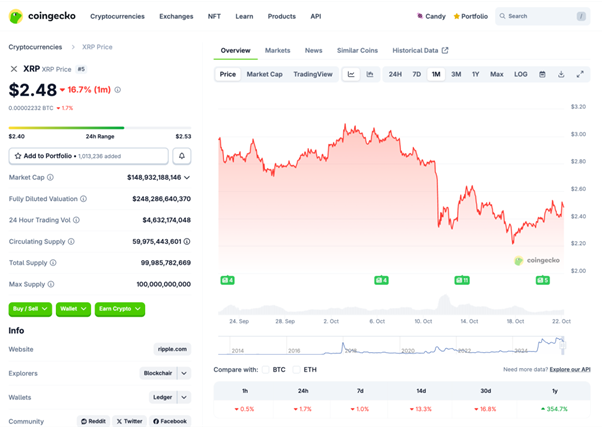
Task: Open the Earn Crypto dropdown
Action: (121, 309)
